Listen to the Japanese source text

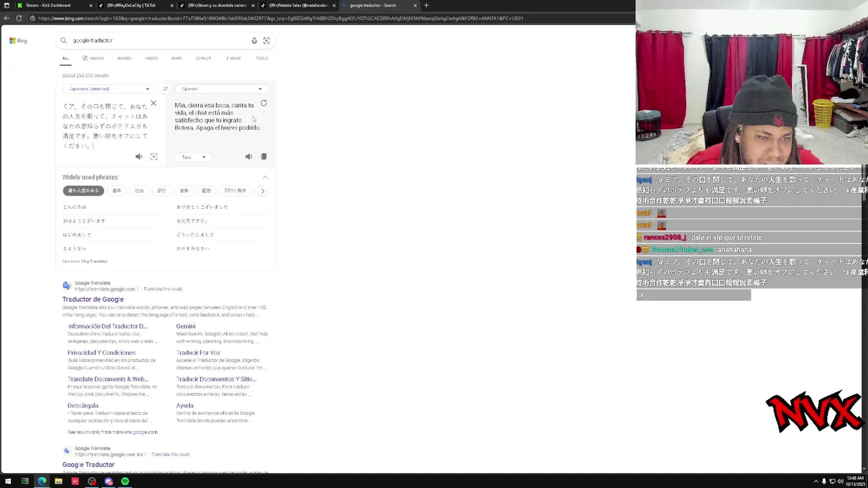139,157
